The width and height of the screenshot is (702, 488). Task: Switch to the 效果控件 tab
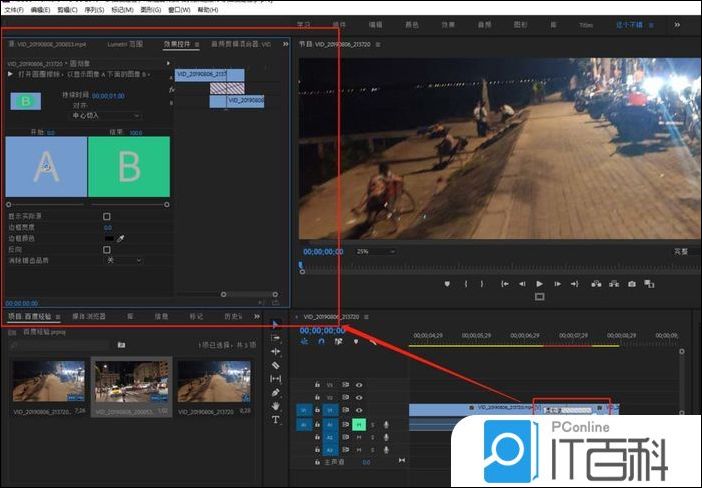pos(179,44)
